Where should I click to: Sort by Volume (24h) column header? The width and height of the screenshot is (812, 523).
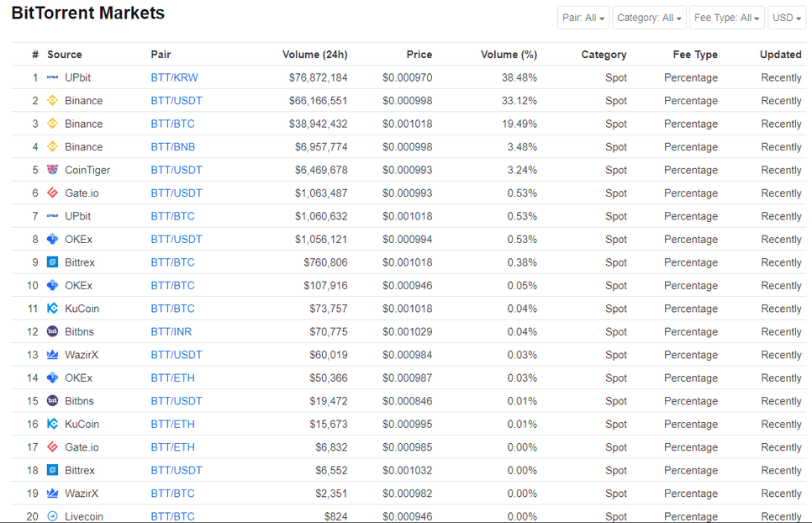click(x=315, y=55)
